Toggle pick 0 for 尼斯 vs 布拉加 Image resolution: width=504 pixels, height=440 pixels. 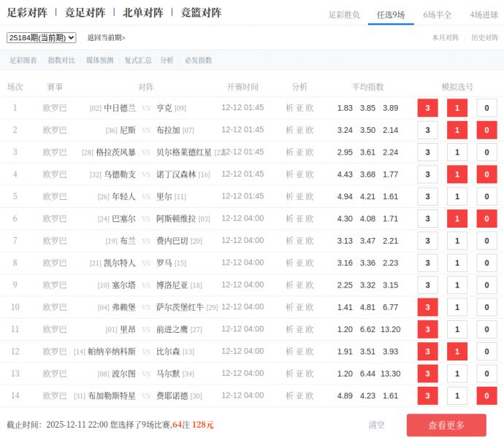tap(486, 131)
